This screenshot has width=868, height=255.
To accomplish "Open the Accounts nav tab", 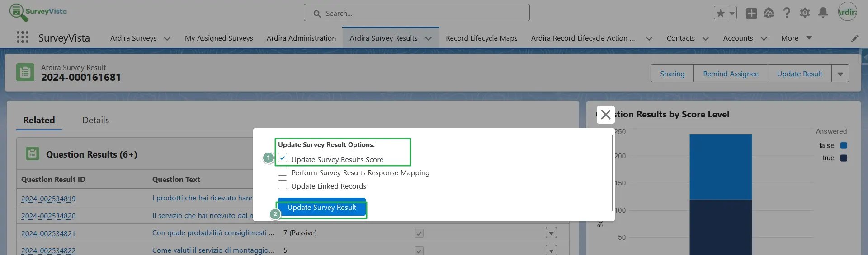I will (x=738, y=38).
